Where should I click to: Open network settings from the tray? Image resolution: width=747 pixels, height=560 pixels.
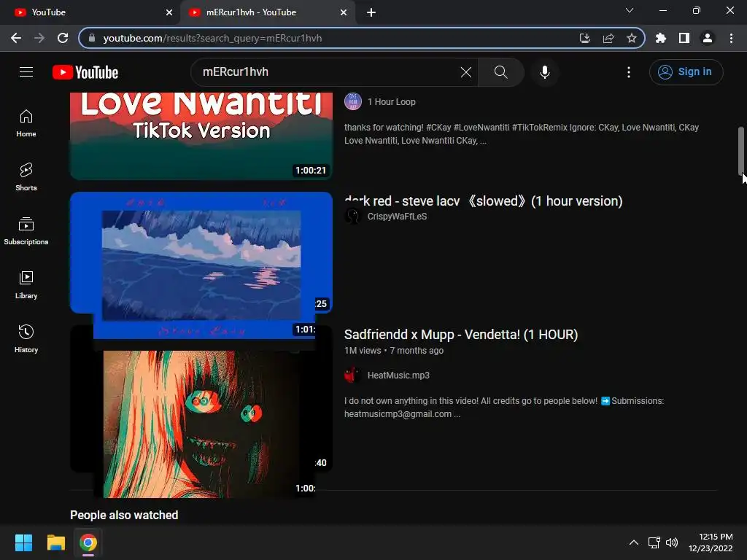tap(654, 542)
